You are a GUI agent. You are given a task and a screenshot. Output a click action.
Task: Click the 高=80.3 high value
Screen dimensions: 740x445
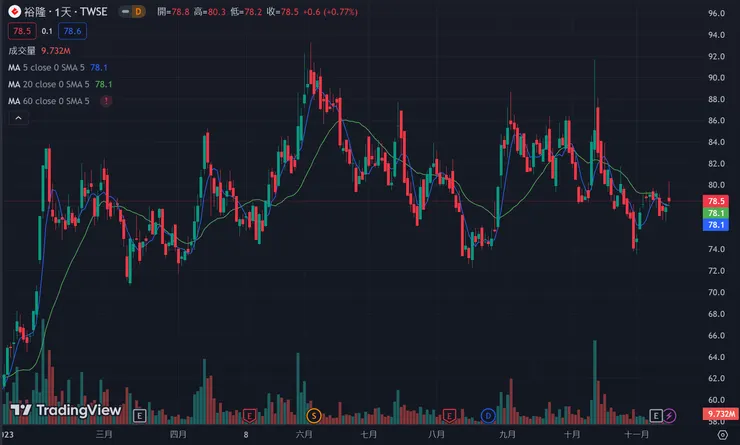(210, 12)
